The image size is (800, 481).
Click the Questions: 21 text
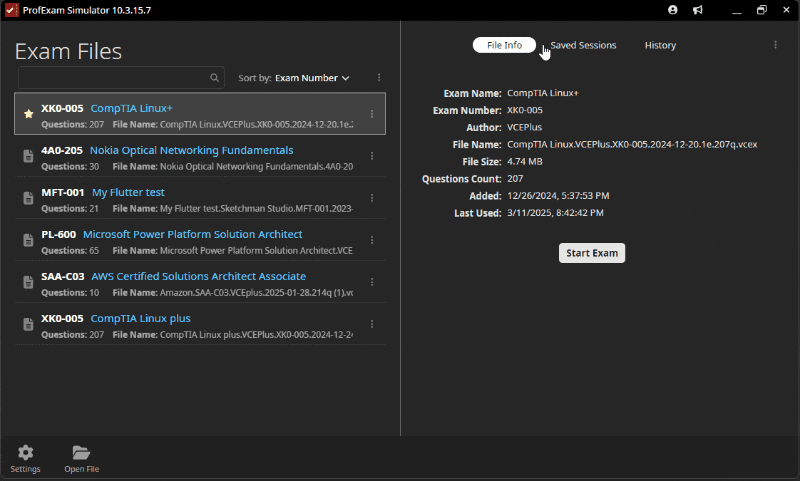tap(70, 208)
